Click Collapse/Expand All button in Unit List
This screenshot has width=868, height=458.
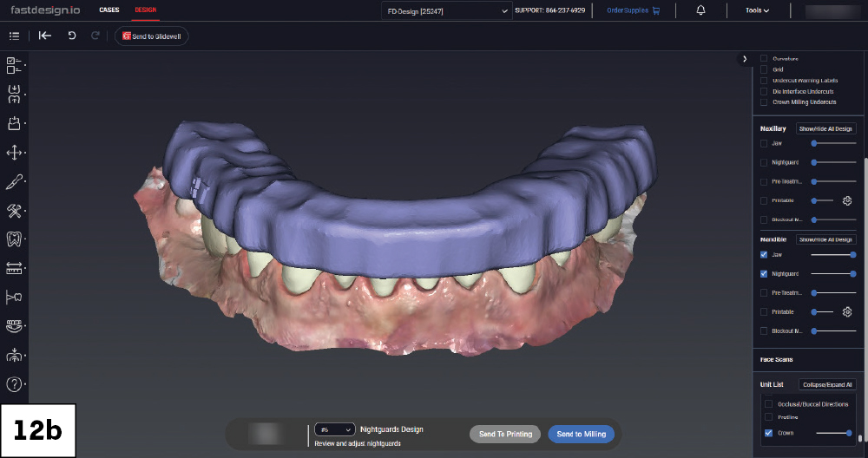point(827,384)
